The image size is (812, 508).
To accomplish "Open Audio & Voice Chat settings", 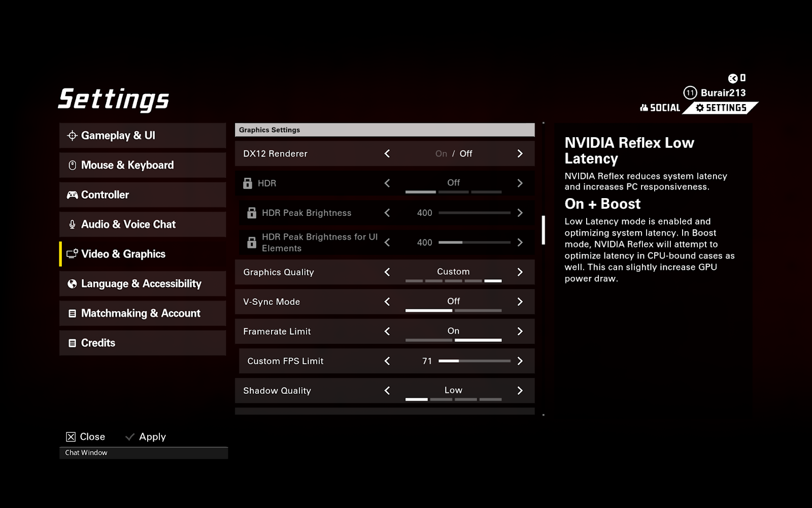I will point(143,225).
